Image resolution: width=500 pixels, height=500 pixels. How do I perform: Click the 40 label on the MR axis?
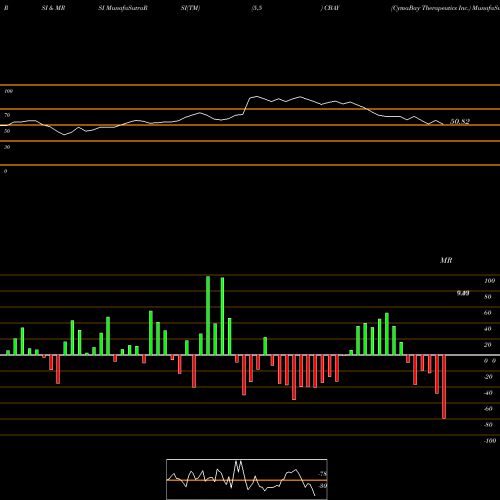click(x=488, y=329)
